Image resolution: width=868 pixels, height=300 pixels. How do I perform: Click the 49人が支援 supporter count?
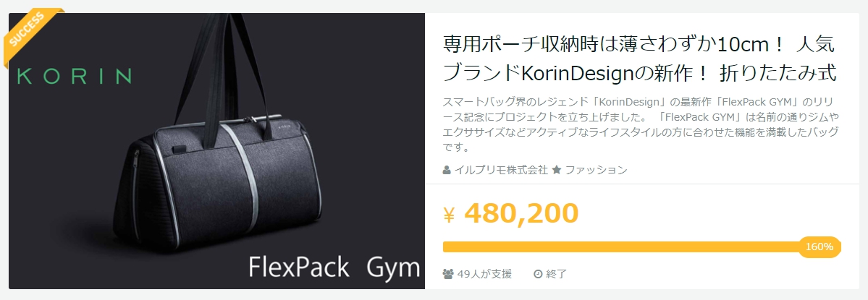(x=484, y=273)
